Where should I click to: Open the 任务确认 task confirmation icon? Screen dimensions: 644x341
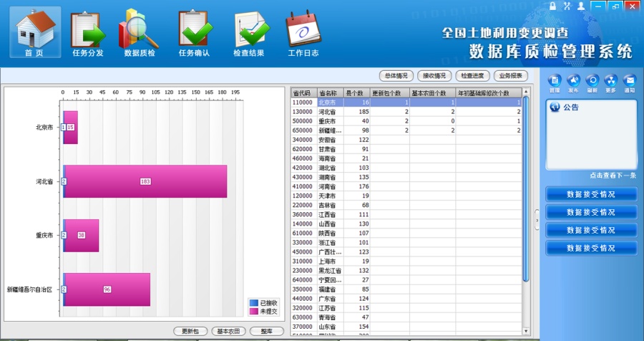[x=194, y=33]
